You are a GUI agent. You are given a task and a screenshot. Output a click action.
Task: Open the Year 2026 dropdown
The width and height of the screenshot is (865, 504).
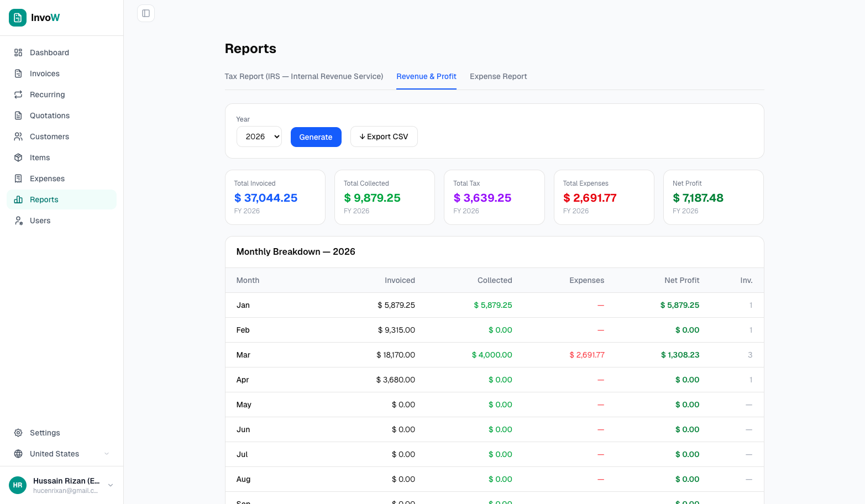click(x=259, y=136)
